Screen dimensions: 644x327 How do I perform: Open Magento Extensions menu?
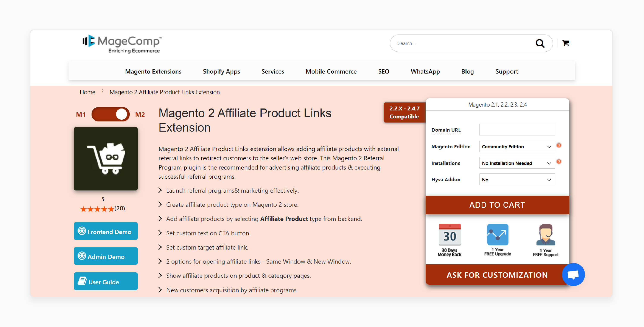point(153,71)
